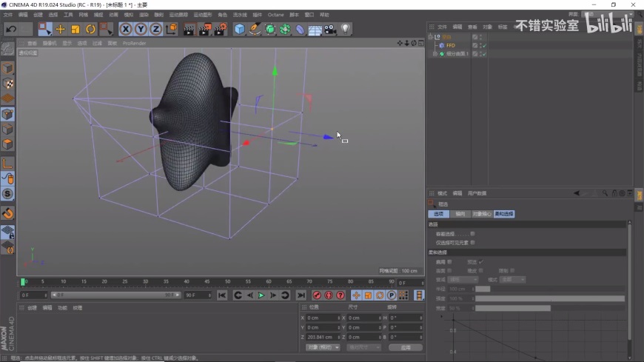The height and width of the screenshot is (362, 644).
Task: Open Object (Relative) coordinate dropdown
Action: [323, 348]
